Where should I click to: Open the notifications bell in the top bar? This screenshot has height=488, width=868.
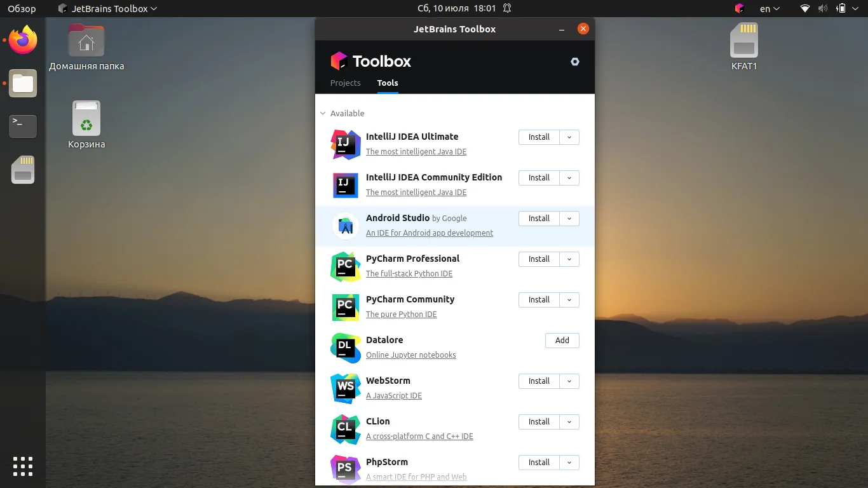(507, 9)
